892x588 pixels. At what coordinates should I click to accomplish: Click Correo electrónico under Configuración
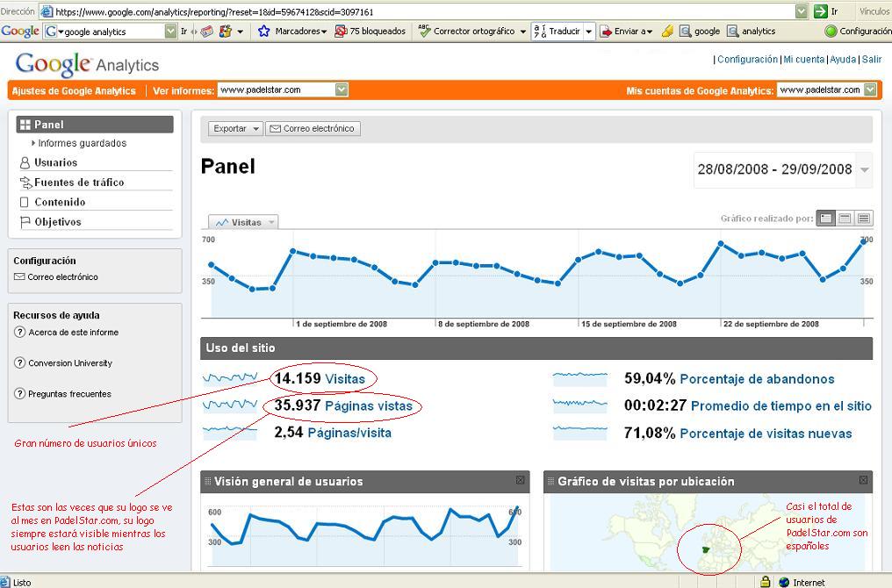[x=62, y=277]
